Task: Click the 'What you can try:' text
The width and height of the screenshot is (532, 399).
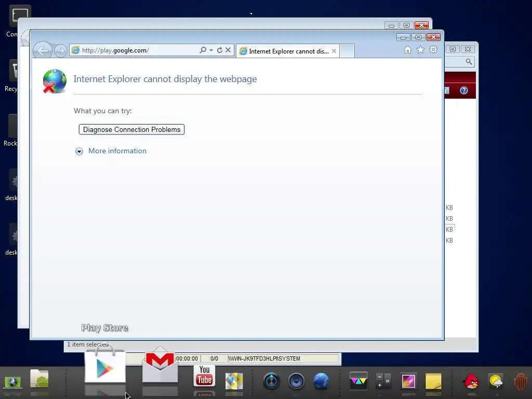Action: coord(103,111)
